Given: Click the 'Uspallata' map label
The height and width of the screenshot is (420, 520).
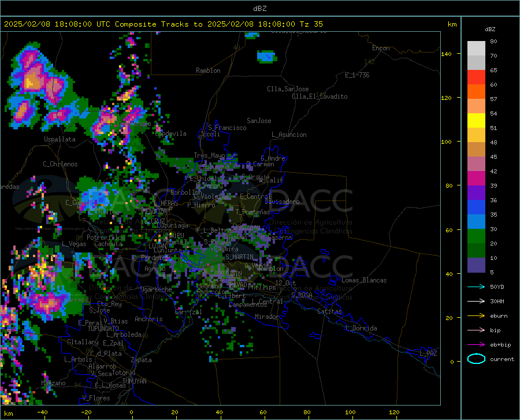Looking at the screenshot, I should click(x=60, y=139).
